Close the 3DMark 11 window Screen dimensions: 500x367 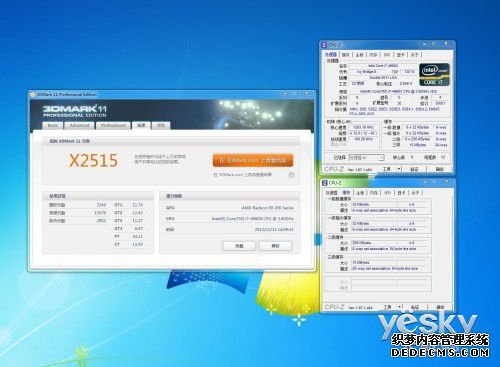(306, 94)
